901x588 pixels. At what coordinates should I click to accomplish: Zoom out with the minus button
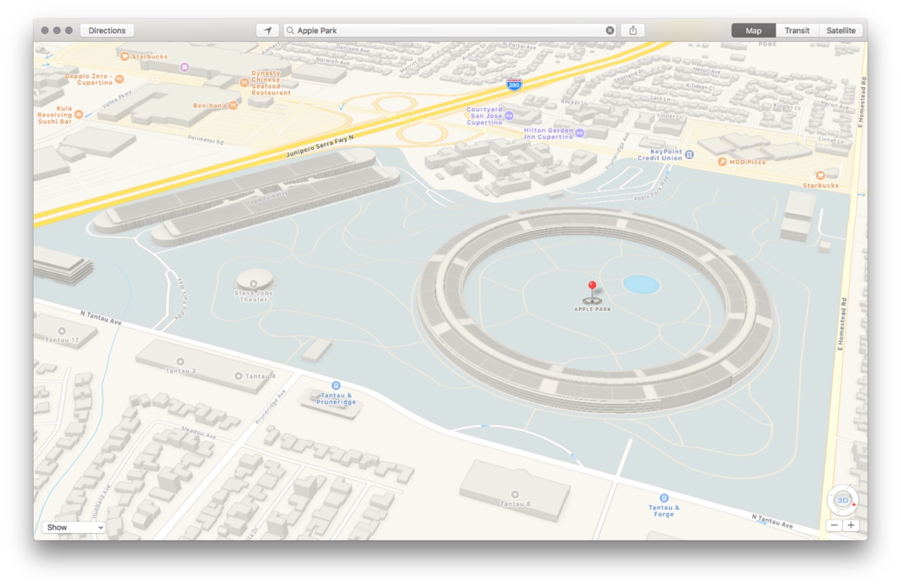833,526
